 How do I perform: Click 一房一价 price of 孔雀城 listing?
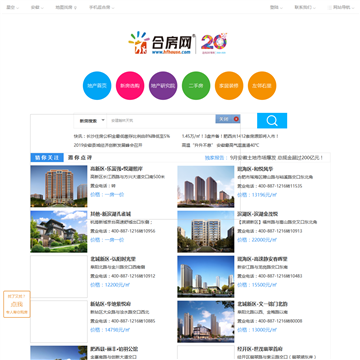(x=107, y=240)
